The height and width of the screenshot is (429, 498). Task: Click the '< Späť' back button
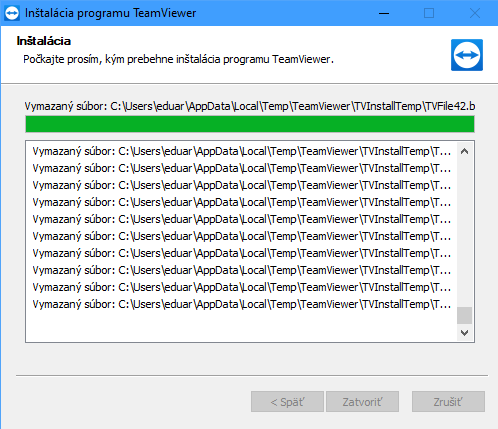287,402
